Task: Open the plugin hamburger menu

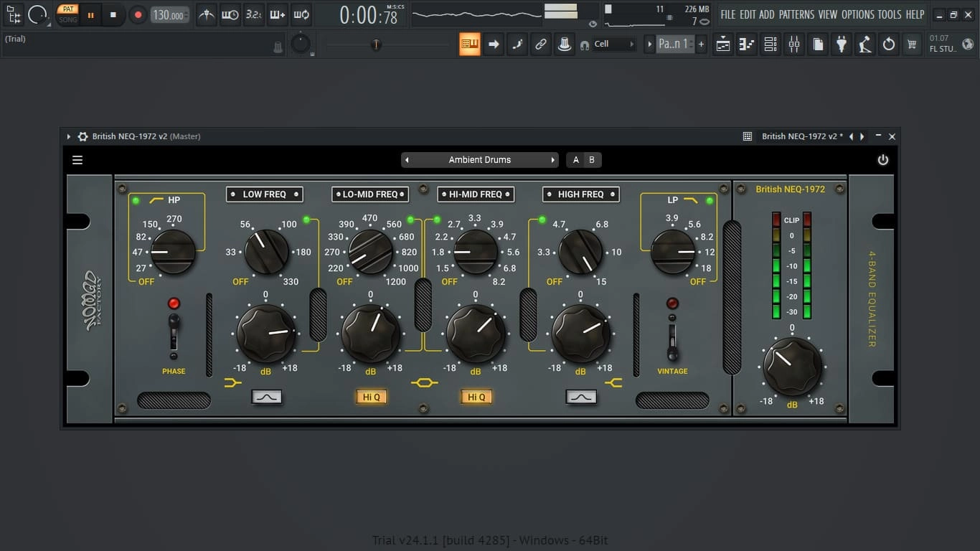Action: (77, 160)
